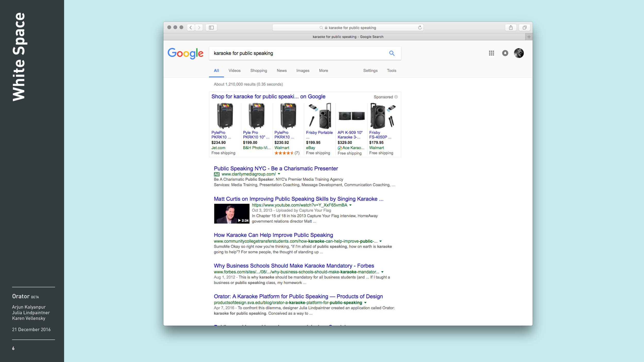This screenshot has height=362, width=644.
Task: Toggle Safari's sidebar button
Action: 211,28
